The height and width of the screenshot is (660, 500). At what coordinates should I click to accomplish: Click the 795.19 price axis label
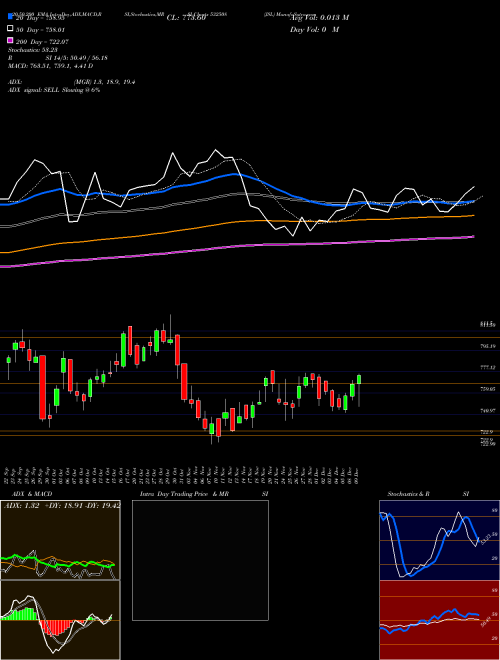pyautogui.click(x=488, y=346)
